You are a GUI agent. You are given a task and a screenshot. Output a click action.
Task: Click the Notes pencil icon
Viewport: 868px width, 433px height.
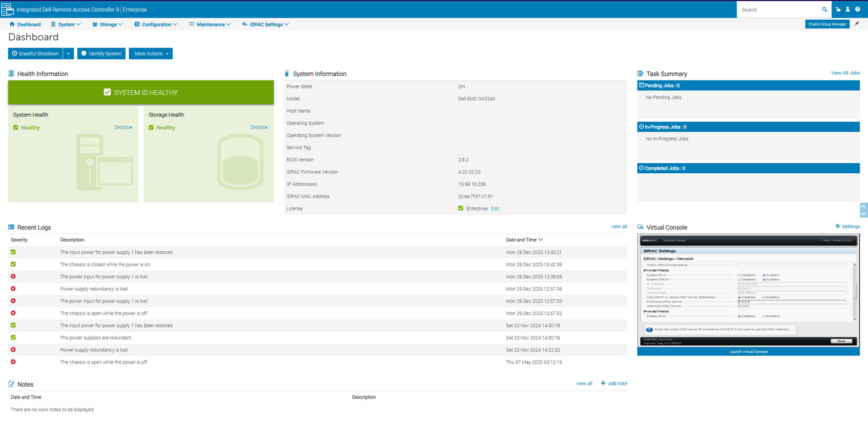pos(11,384)
